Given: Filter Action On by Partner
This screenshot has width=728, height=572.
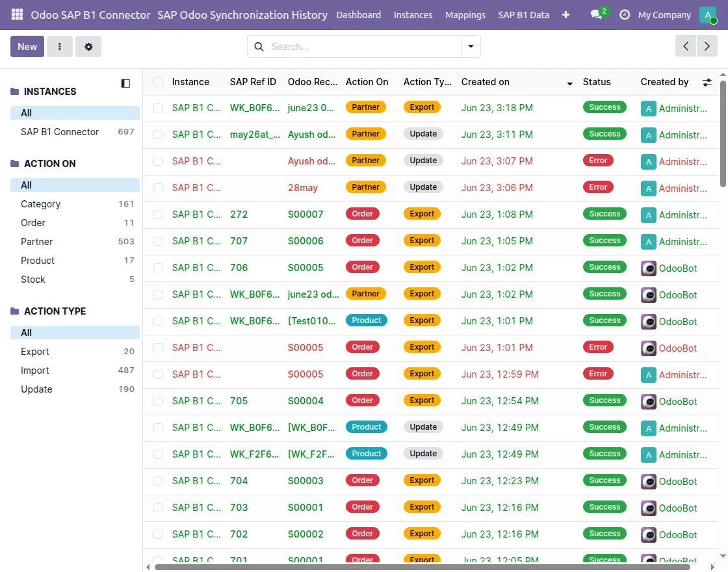Looking at the screenshot, I should [75, 241].
